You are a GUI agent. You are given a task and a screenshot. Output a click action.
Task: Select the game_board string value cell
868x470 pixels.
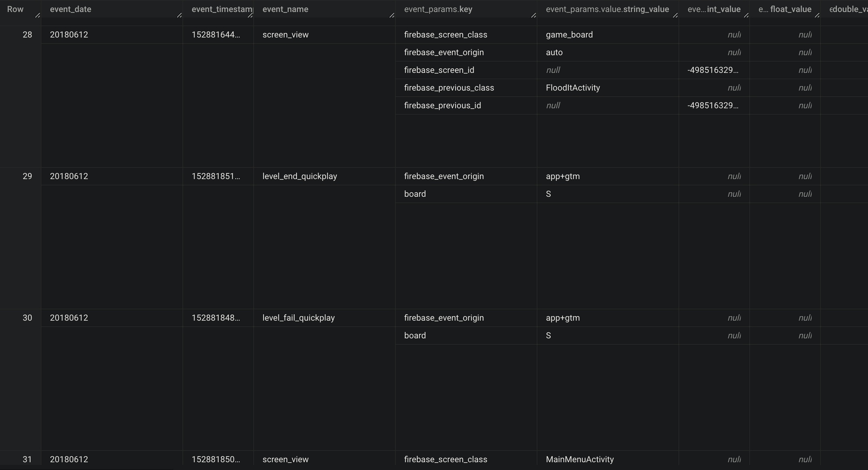click(x=608, y=35)
